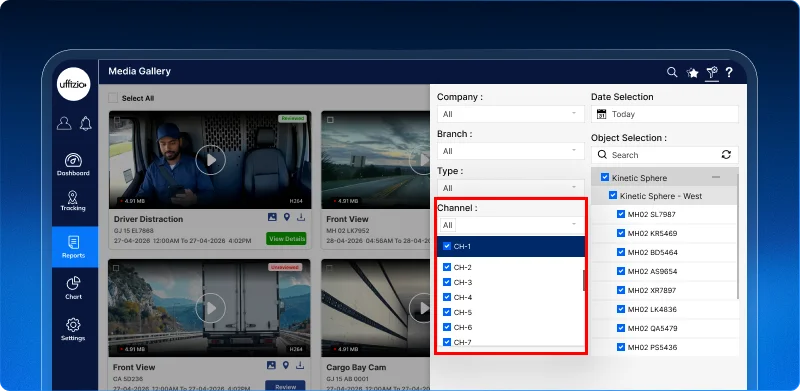800x391 pixels.
Task: Uncheck vehicle MH02 BD5464
Action: pos(621,252)
